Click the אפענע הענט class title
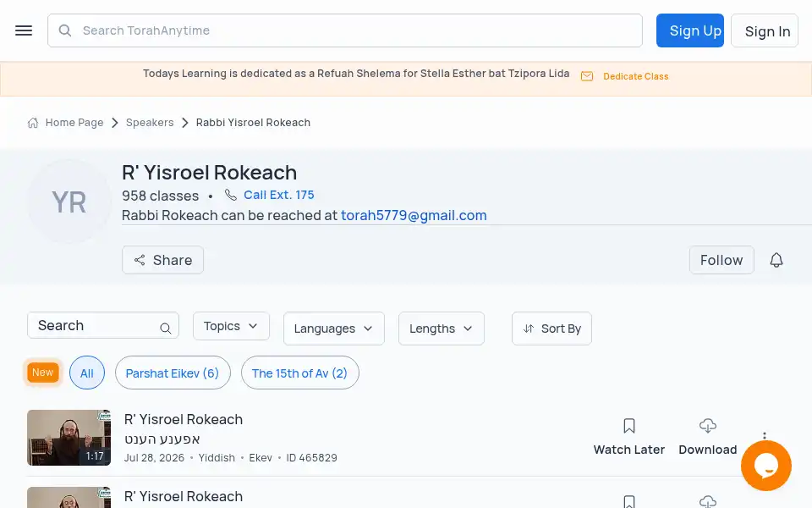 162,439
